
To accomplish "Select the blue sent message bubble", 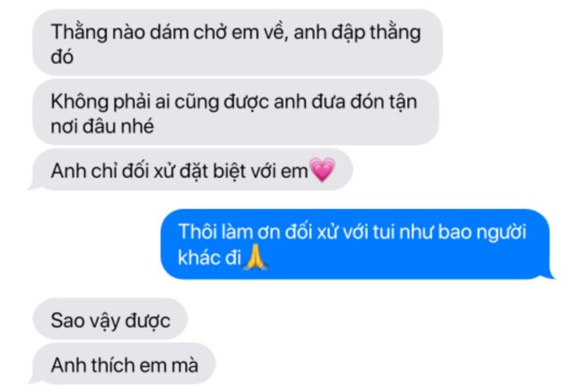I will pos(356,244).
